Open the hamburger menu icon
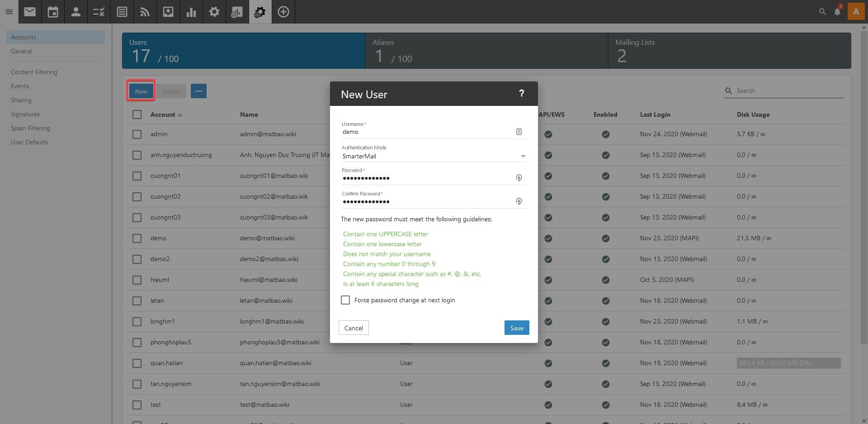The width and height of the screenshot is (868, 424). pos(9,12)
